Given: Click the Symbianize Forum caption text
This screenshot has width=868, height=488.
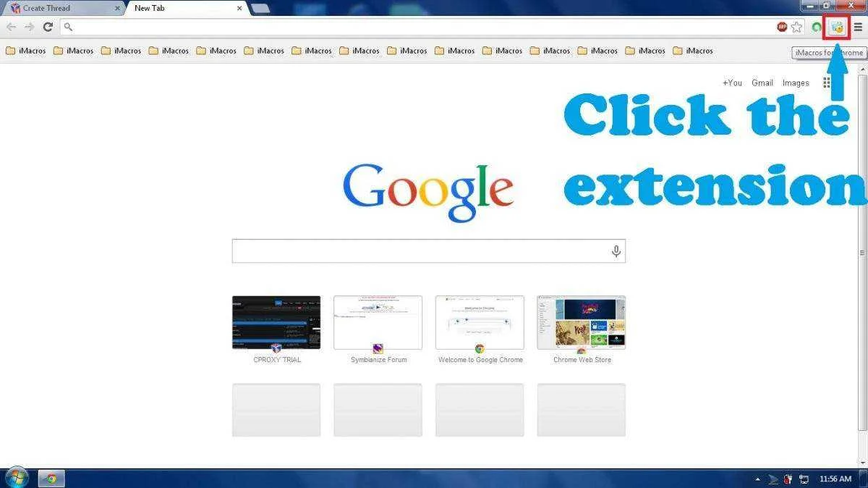Looking at the screenshot, I should [378, 360].
